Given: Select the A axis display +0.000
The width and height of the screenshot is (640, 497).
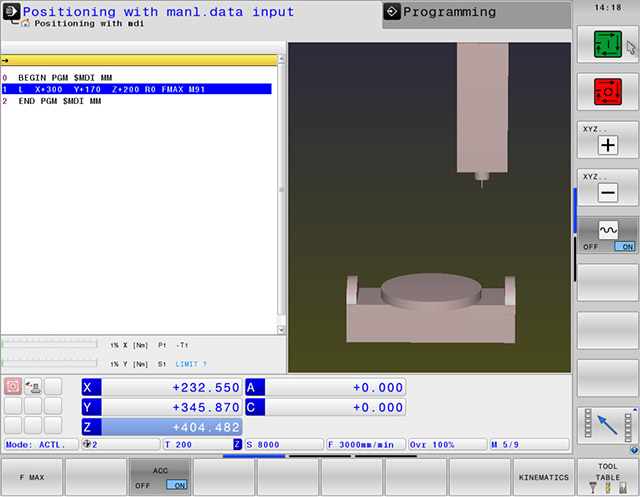Looking at the screenshot, I should pos(325,387).
